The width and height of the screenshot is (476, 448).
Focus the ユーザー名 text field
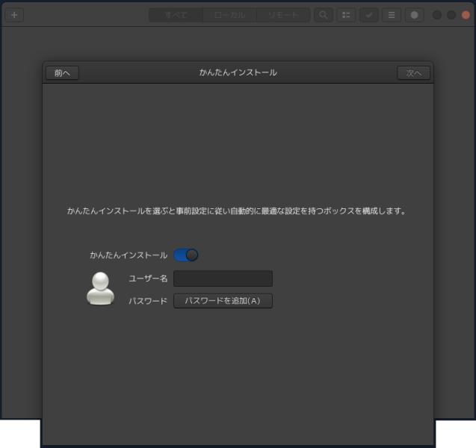[223, 279]
